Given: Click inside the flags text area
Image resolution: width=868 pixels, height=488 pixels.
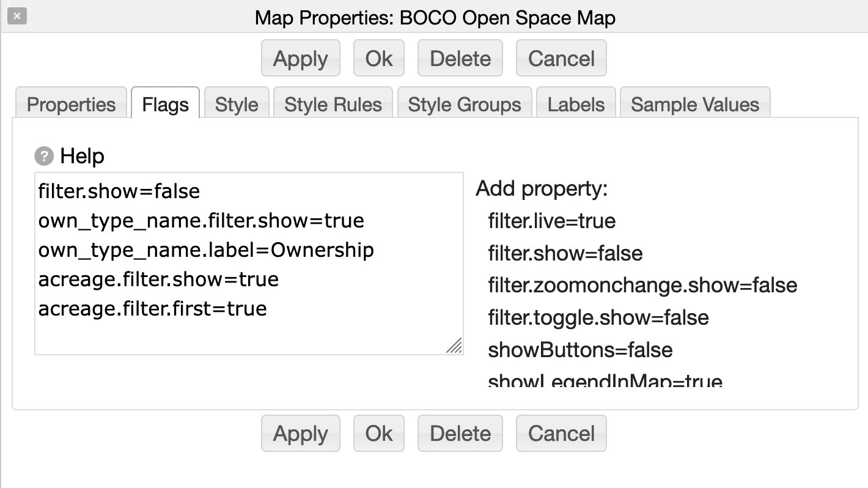Looking at the screenshot, I should pos(245,330).
